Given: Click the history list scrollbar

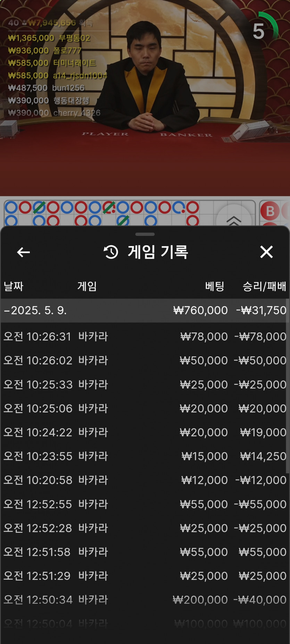Looking at the screenshot, I should pyautogui.click(x=288, y=385).
